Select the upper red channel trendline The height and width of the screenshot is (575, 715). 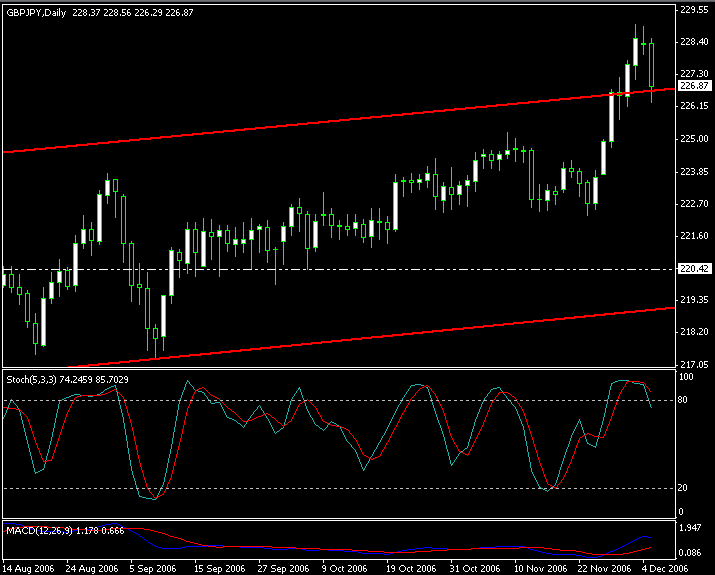coord(339,120)
